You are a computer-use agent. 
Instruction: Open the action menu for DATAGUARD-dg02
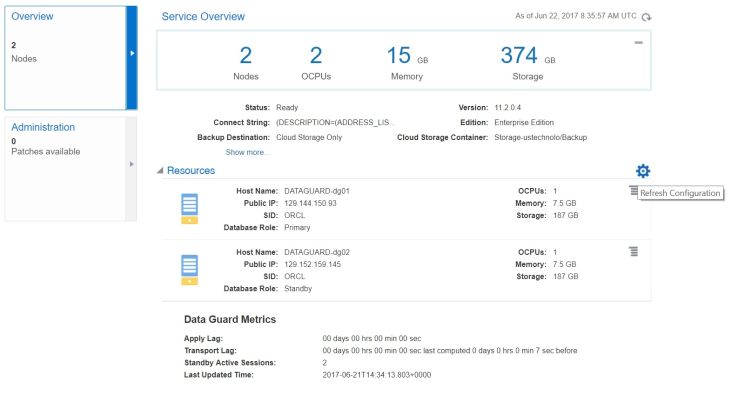(633, 251)
